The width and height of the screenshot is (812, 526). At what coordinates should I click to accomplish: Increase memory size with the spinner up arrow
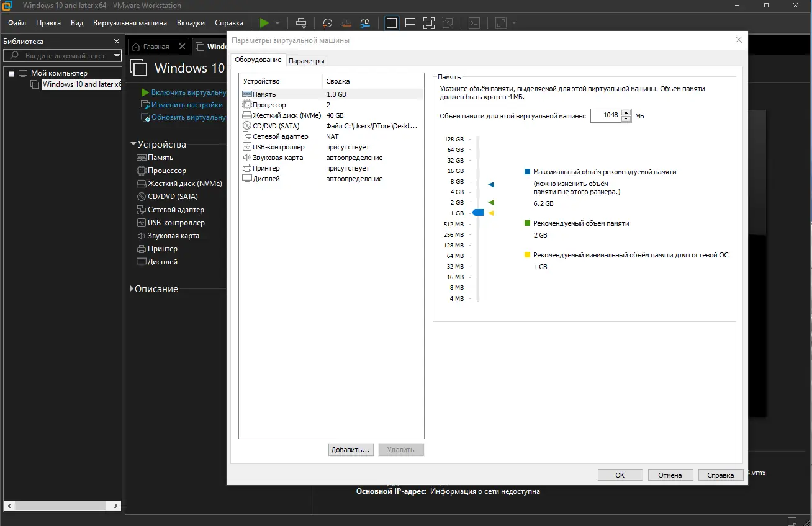tap(626, 113)
